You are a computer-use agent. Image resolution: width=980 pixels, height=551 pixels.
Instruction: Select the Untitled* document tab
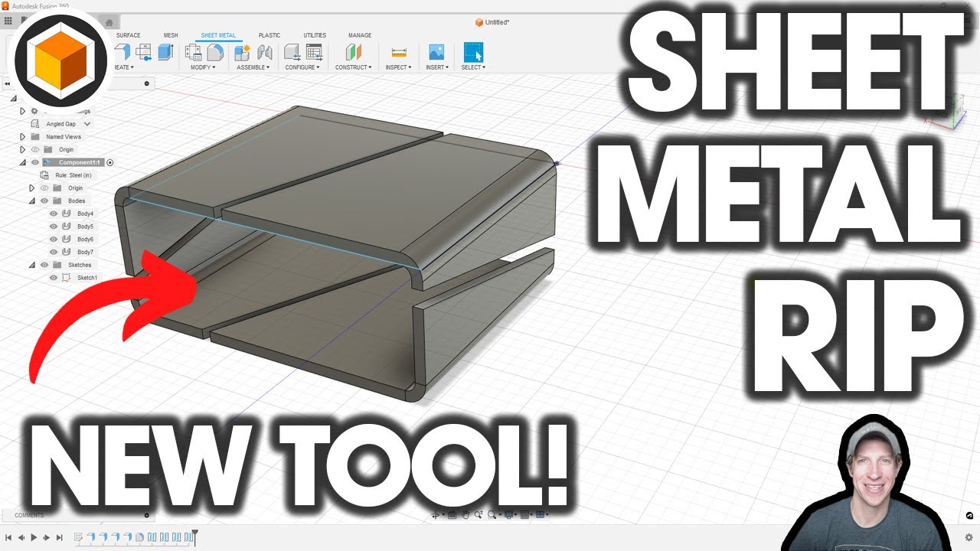click(492, 22)
